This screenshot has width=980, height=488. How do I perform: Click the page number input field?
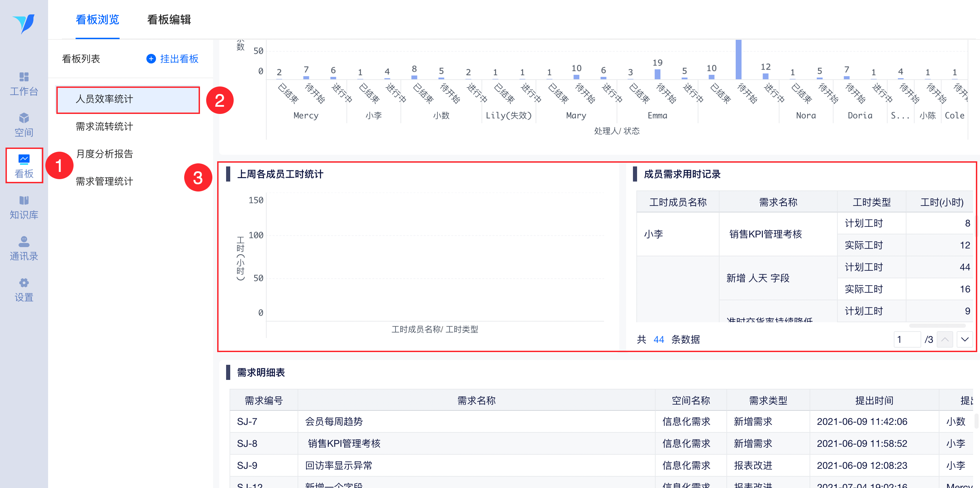tap(907, 339)
